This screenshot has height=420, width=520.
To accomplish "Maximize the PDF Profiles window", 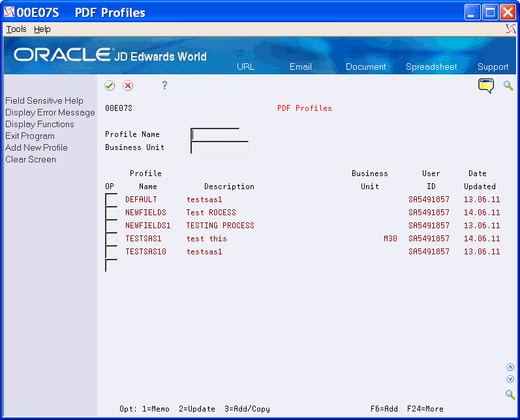I will pos(490,12).
